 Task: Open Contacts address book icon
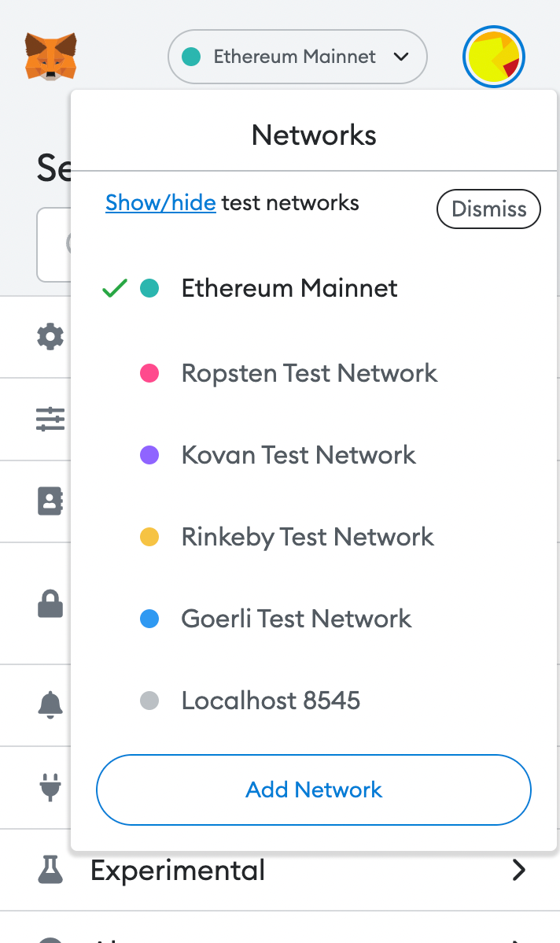[x=50, y=501]
